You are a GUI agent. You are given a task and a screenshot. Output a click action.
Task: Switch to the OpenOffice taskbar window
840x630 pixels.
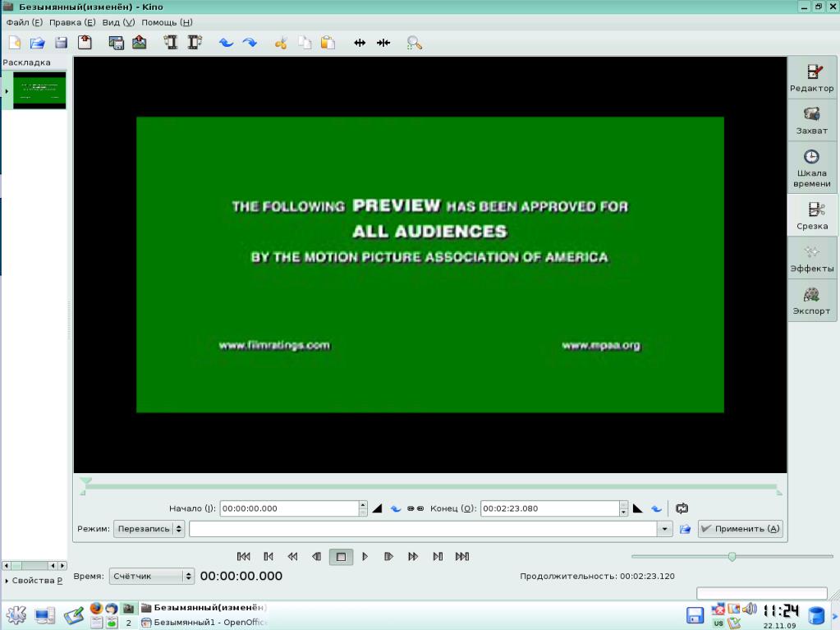tap(204, 623)
